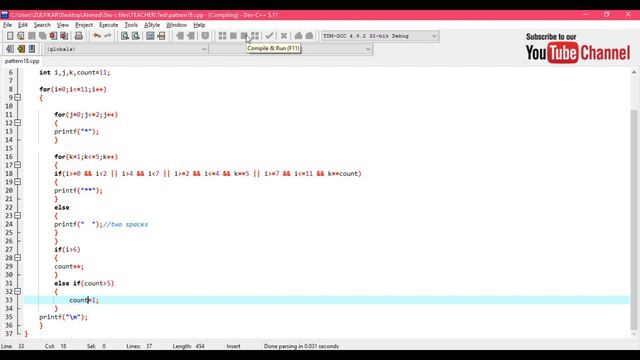Undo the last edit
This screenshot has height=360, width=640.
click(x=97, y=36)
